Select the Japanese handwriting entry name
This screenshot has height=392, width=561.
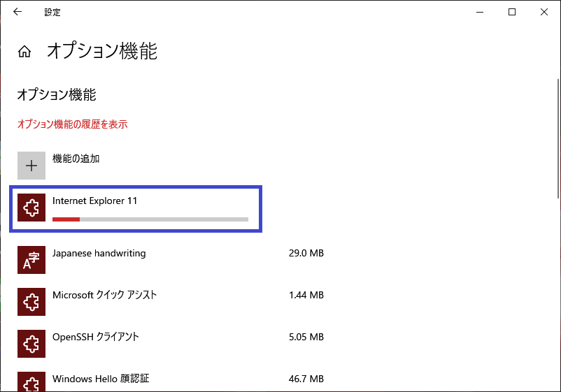click(x=99, y=254)
